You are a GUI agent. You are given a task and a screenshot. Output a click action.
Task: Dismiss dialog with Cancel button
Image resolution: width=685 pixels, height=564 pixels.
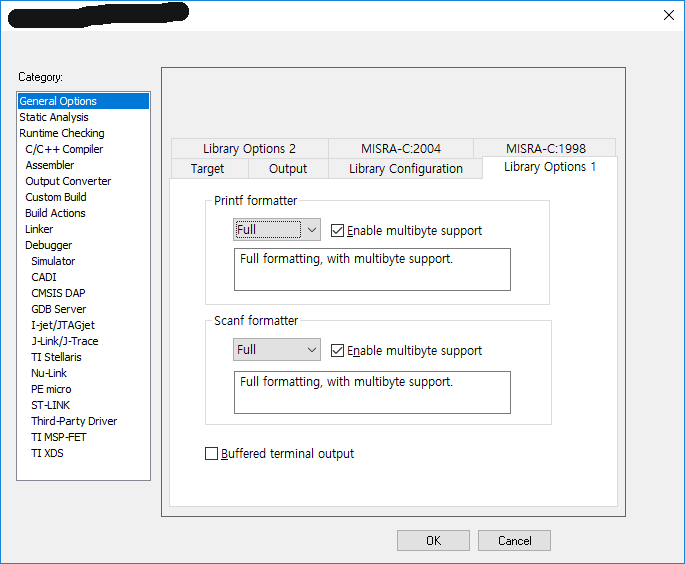[x=514, y=540]
